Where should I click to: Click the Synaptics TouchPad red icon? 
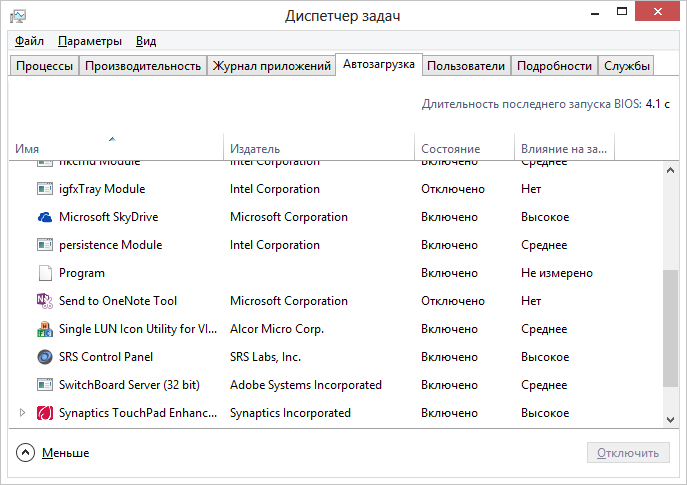(x=45, y=413)
